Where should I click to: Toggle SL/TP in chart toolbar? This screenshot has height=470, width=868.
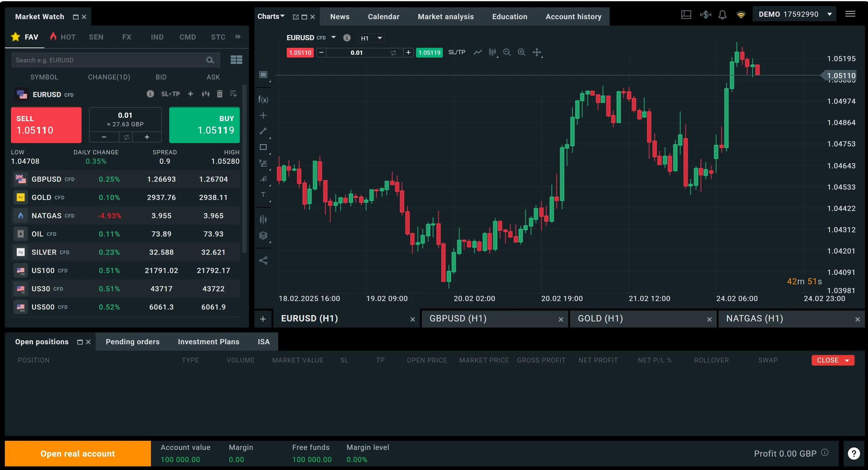(456, 52)
